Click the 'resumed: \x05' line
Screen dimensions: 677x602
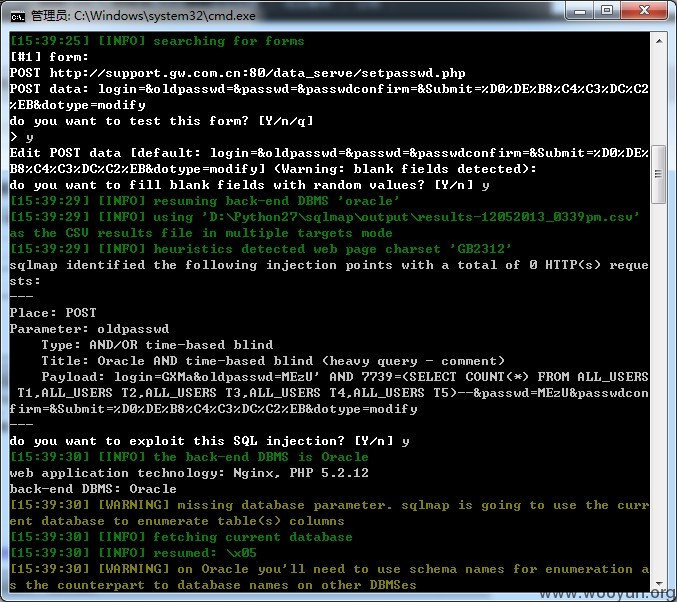[x=133, y=553]
